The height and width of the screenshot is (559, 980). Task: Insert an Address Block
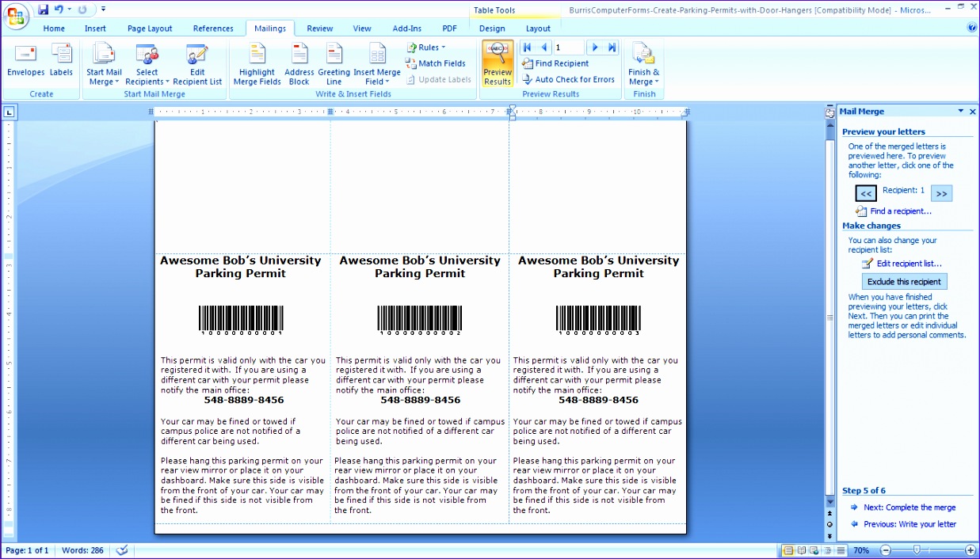tap(299, 65)
